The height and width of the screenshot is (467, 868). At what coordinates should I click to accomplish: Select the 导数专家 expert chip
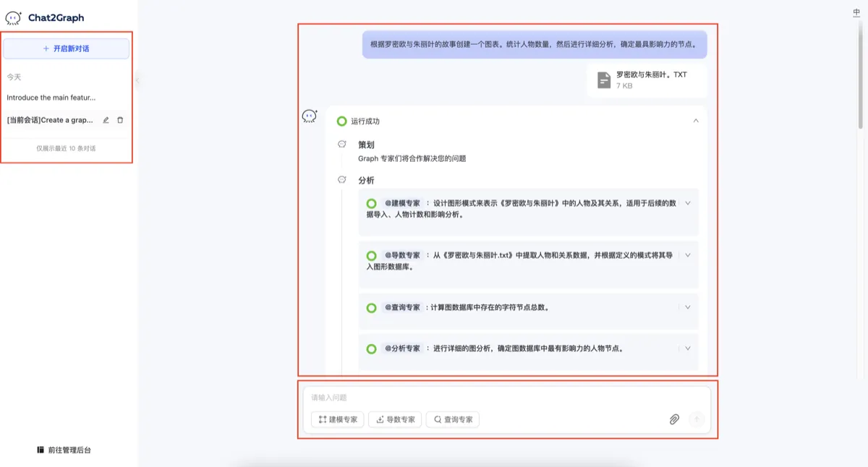click(395, 419)
